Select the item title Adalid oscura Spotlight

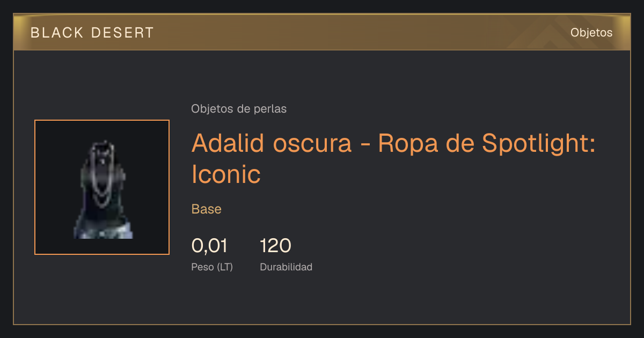393,158
